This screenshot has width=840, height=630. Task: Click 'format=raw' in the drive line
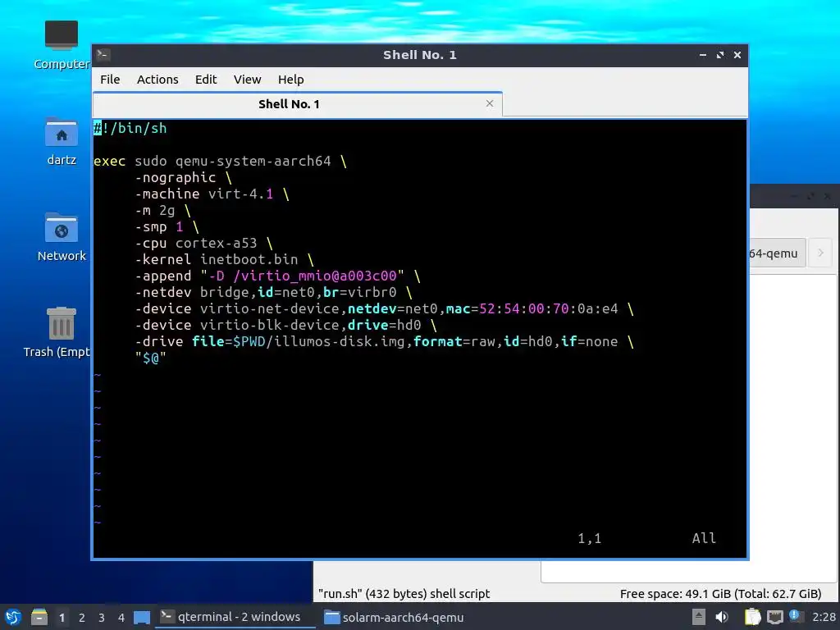point(454,342)
